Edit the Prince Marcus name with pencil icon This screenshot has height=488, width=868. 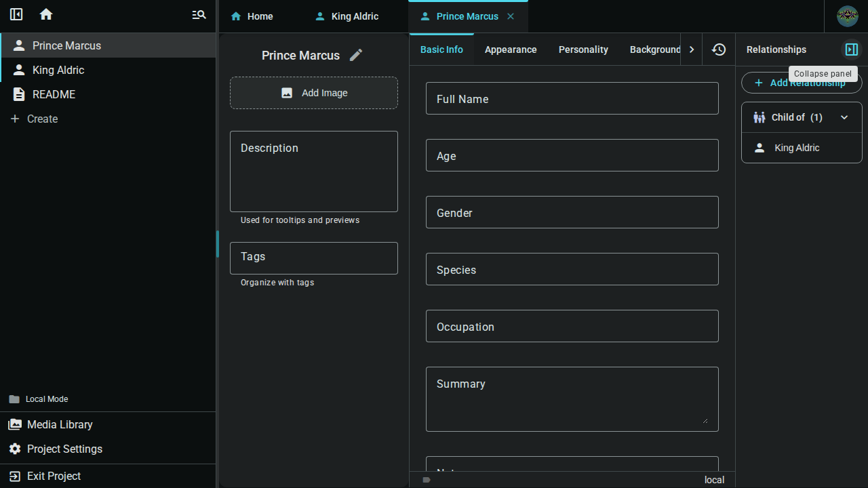point(356,56)
